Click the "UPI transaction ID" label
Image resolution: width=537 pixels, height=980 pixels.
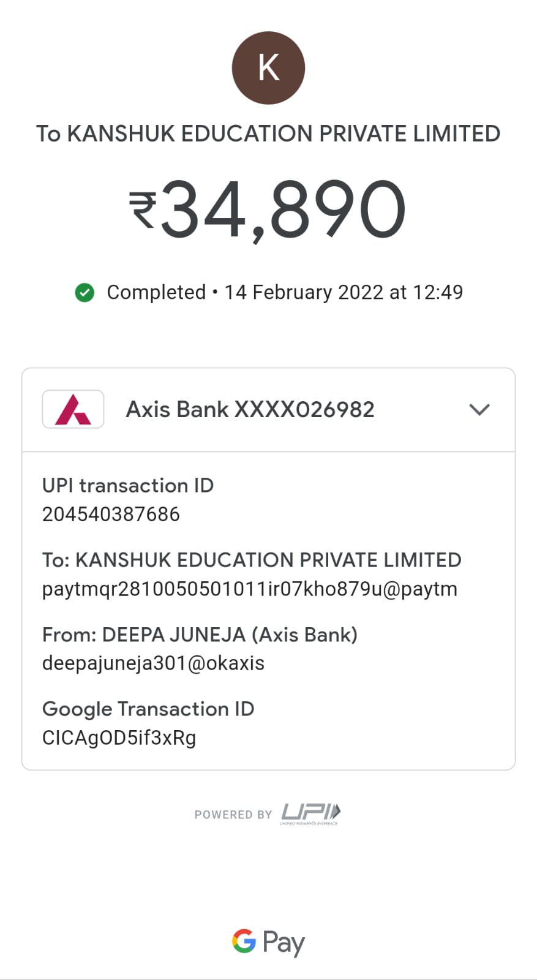click(127, 485)
